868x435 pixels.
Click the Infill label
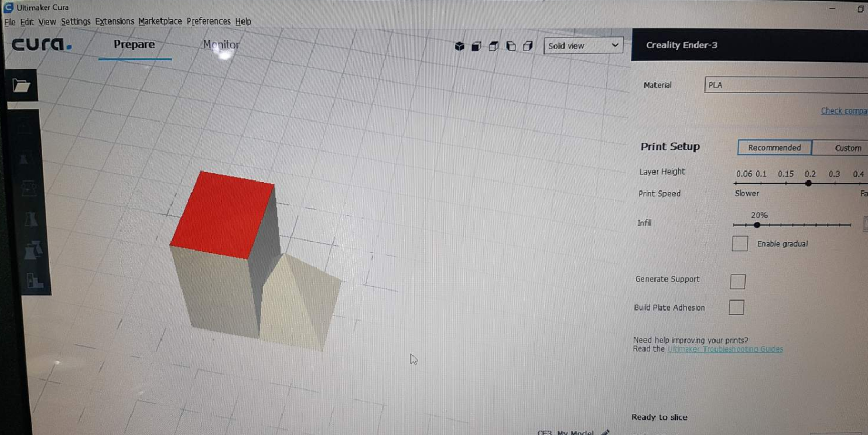644,222
